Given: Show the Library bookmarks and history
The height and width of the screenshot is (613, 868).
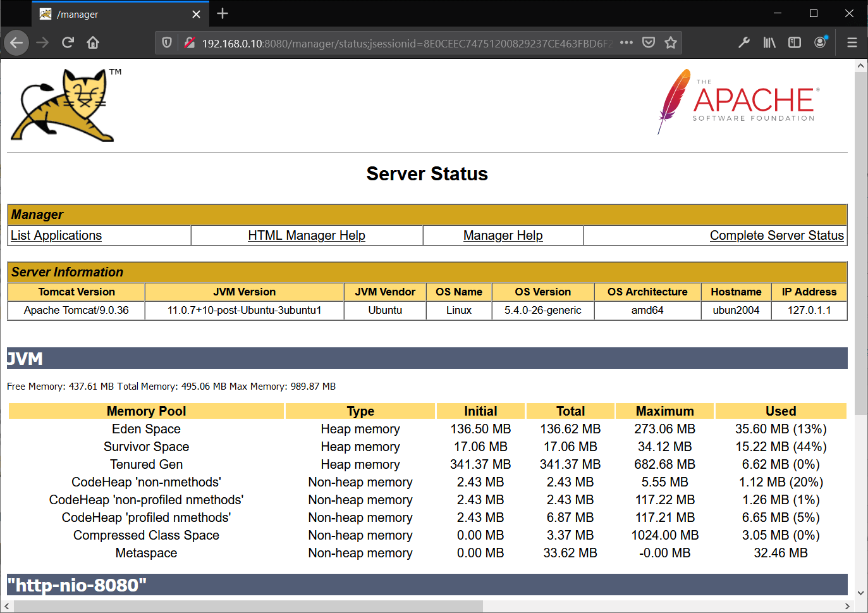Looking at the screenshot, I should click(769, 43).
